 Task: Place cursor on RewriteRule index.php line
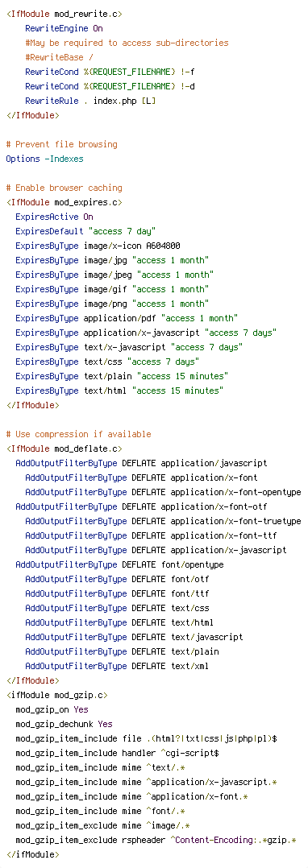tap(90, 101)
